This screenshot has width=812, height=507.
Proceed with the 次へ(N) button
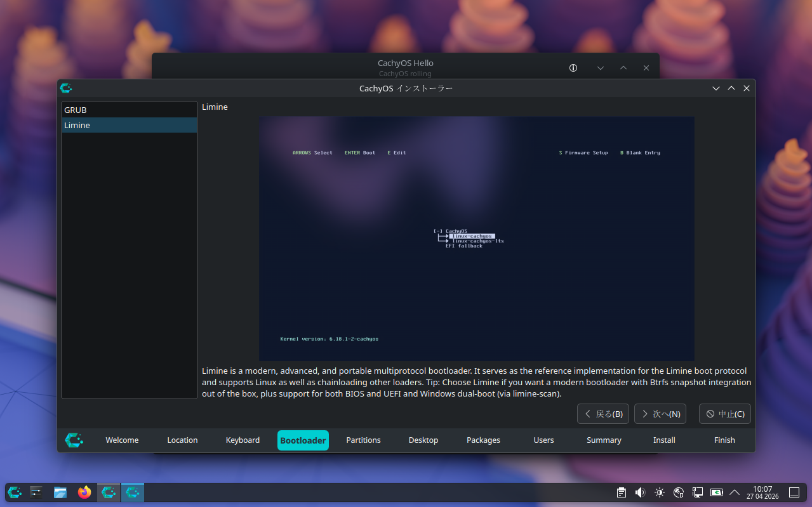[x=660, y=414]
